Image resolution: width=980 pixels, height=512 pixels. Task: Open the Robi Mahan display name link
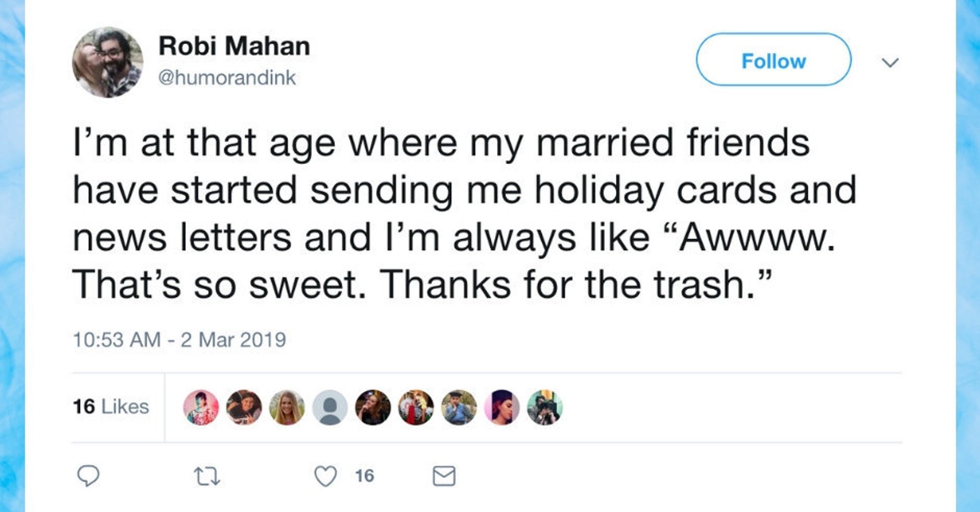click(234, 46)
